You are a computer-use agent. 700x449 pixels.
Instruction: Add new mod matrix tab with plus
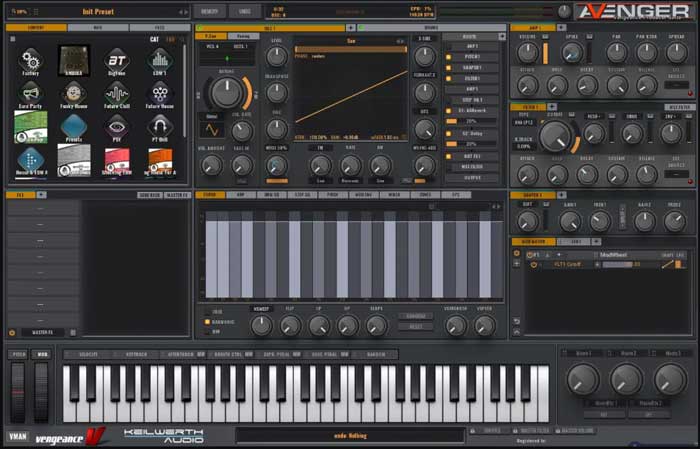pos(596,241)
